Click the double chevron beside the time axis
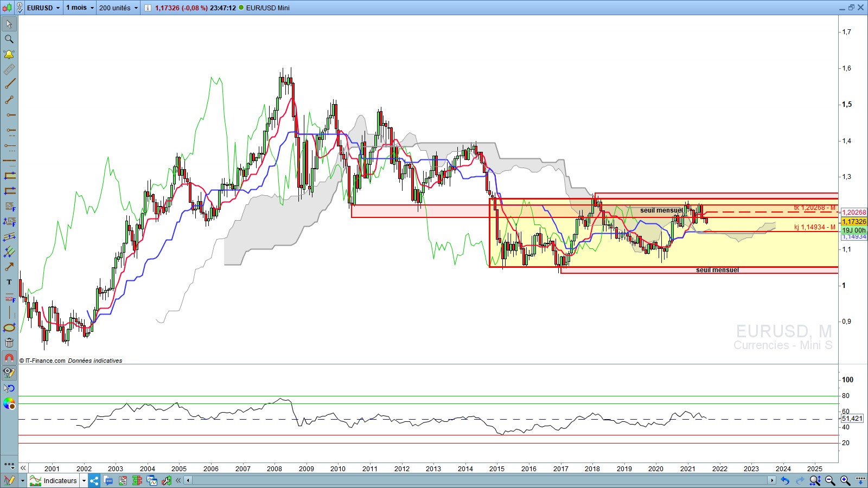This screenshot has width=868, height=488. tap(23, 467)
